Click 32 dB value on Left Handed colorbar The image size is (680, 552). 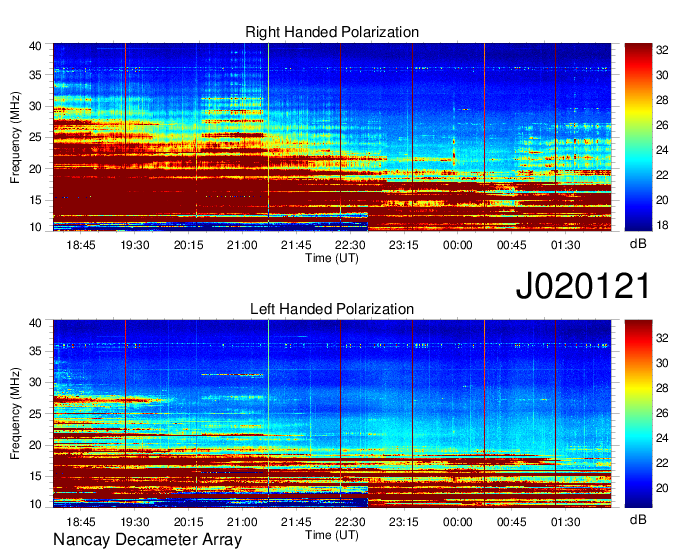[x=662, y=338]
